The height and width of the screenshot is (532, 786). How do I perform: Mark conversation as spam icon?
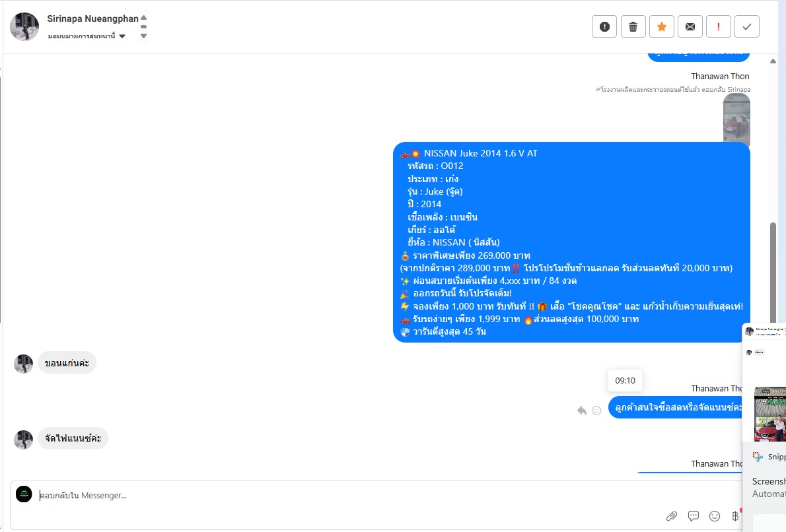click(x=604, y=26)
